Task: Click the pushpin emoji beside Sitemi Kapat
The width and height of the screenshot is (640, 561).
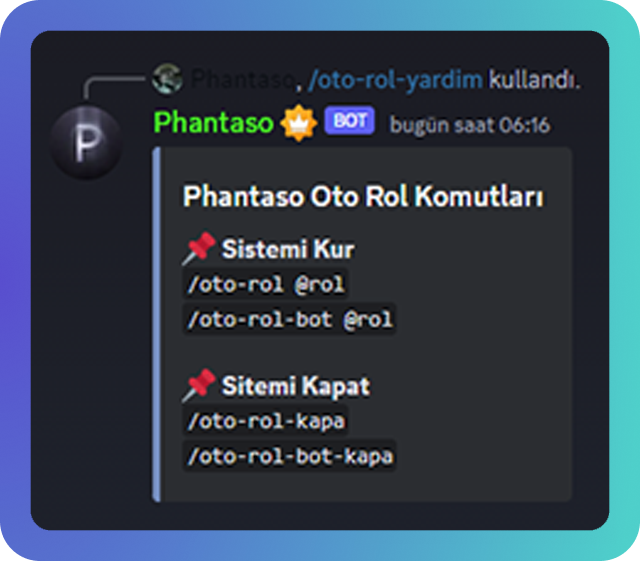Action: tap(199, 385)
